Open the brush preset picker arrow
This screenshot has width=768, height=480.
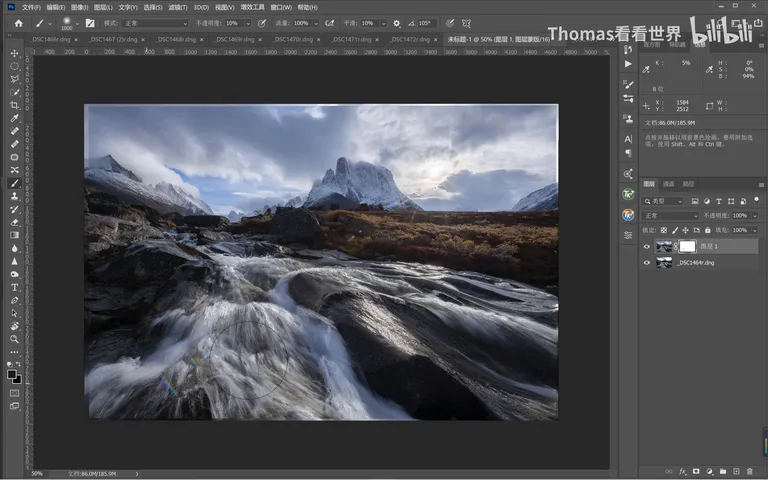(x=77, y=23)
